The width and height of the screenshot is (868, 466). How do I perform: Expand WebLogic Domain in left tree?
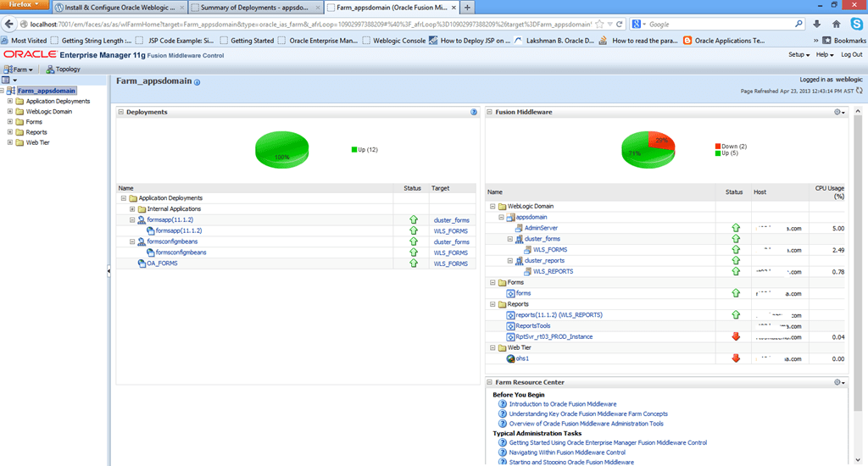coord(10,111)
